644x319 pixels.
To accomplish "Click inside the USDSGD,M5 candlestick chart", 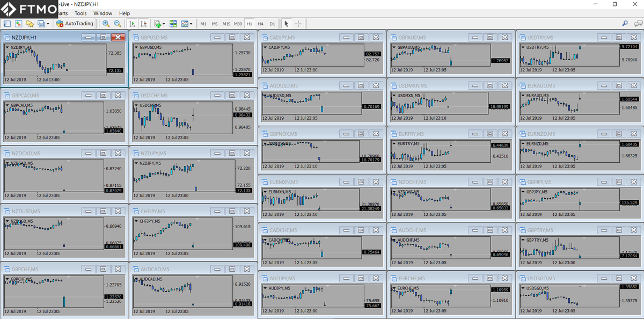I will (x=569, y=296).
